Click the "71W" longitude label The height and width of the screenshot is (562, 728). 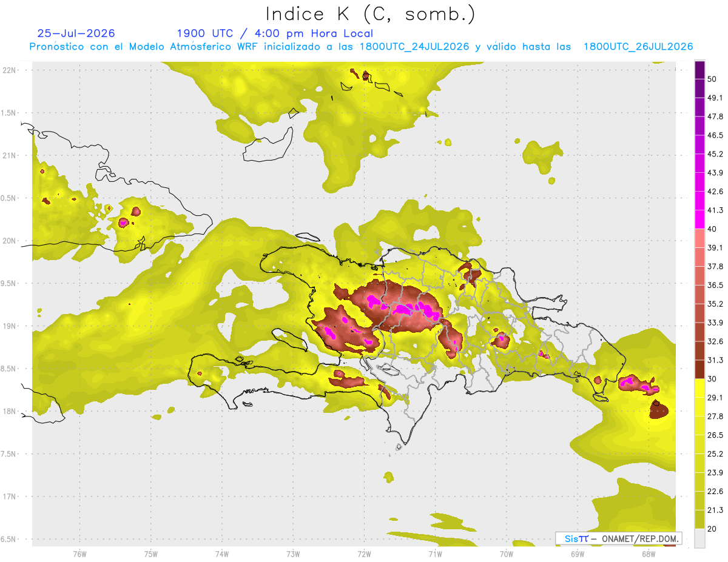435,554
